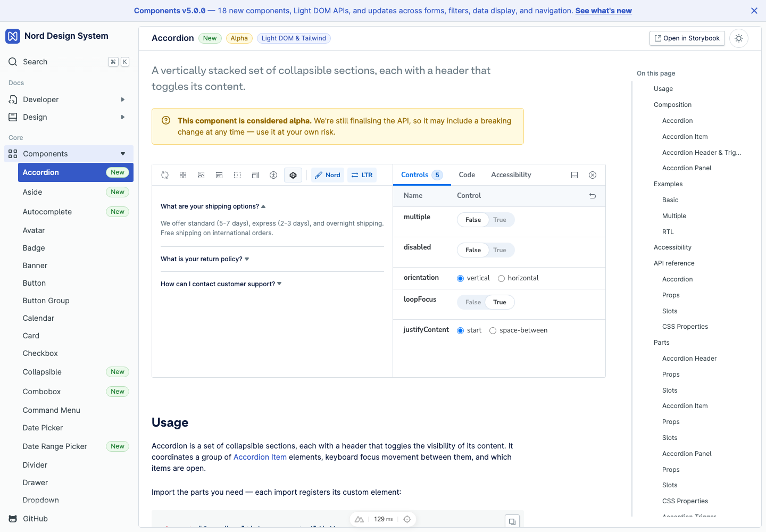
Task: Select the horizontal orientation radio button
Action: point(501,278)
